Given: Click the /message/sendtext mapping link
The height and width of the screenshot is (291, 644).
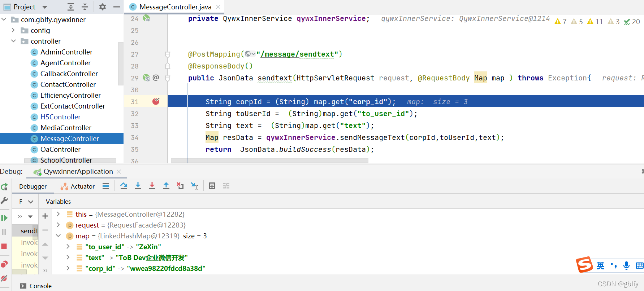Looking at the screenshot, I should (x=297, y=54).
